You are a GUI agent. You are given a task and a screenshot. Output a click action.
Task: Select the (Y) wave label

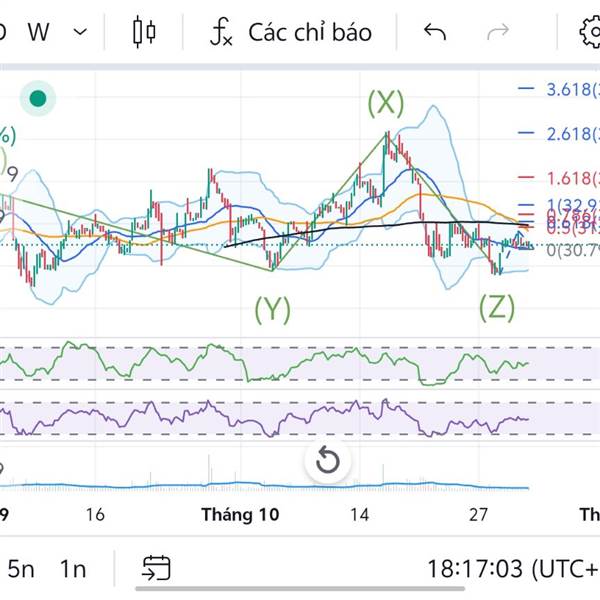click(x=272, y=309)
